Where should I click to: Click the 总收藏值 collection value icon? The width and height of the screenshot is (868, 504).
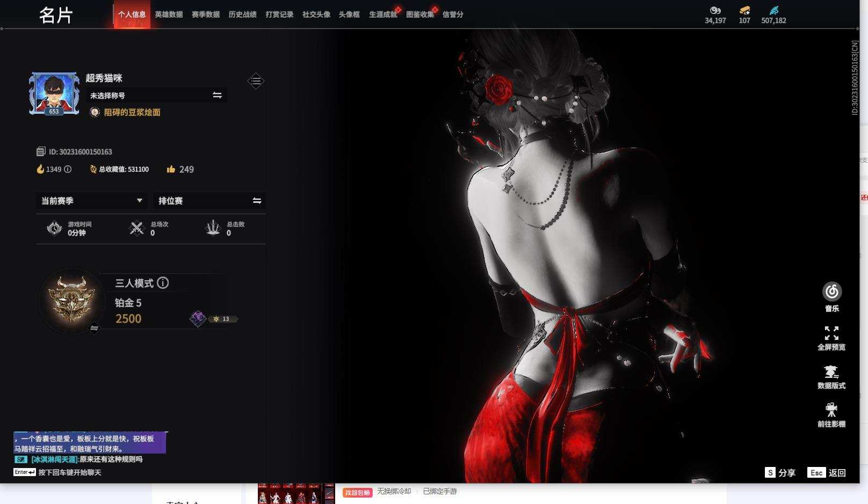pyautogui.click(x=93, y=169)
